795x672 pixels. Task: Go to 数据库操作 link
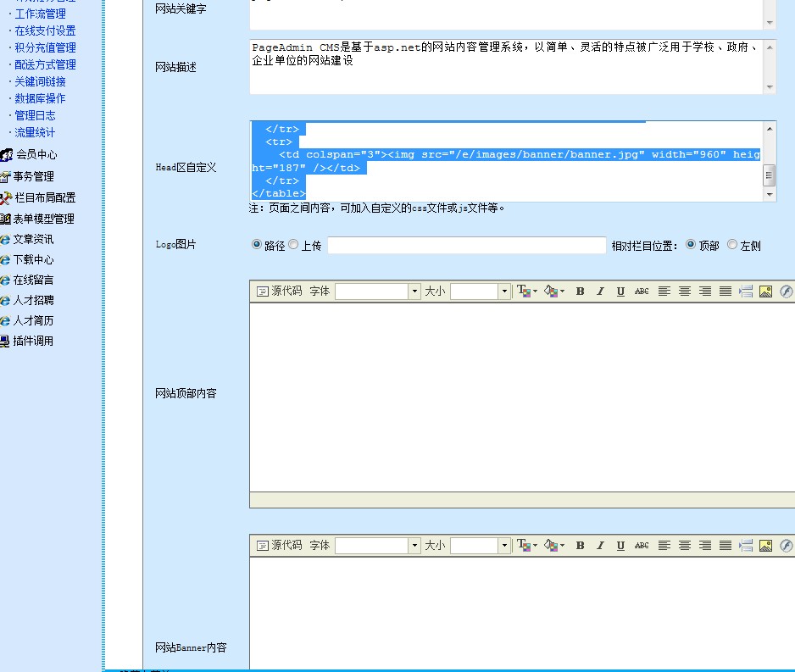40,98
